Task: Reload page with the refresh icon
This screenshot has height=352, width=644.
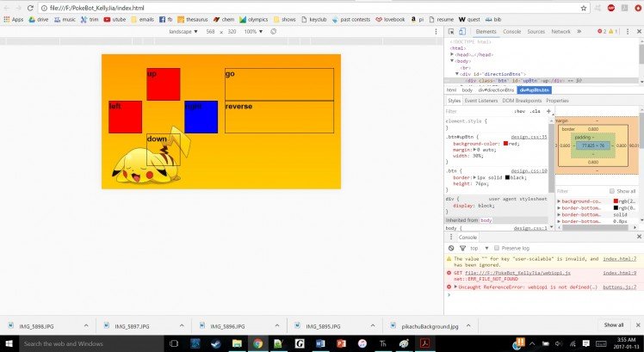Action: pyautogui.click(x=30, y=8)
